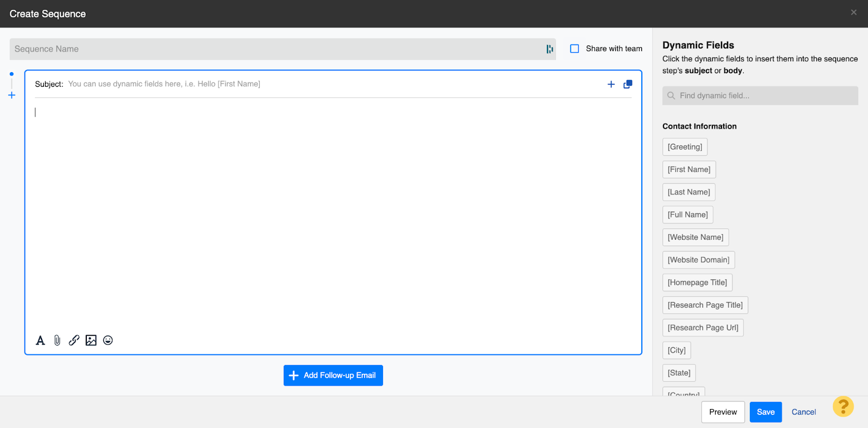This screenshot has width=868, height=428.
Task: Enable the Share with team checkbox
Action: tap(575, 49)
